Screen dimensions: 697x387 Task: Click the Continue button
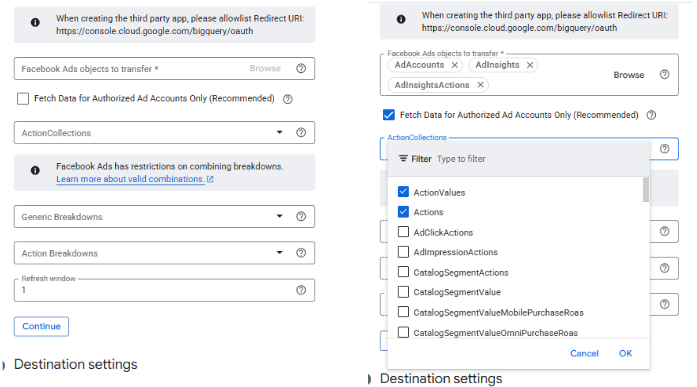[x=41, y=326]
